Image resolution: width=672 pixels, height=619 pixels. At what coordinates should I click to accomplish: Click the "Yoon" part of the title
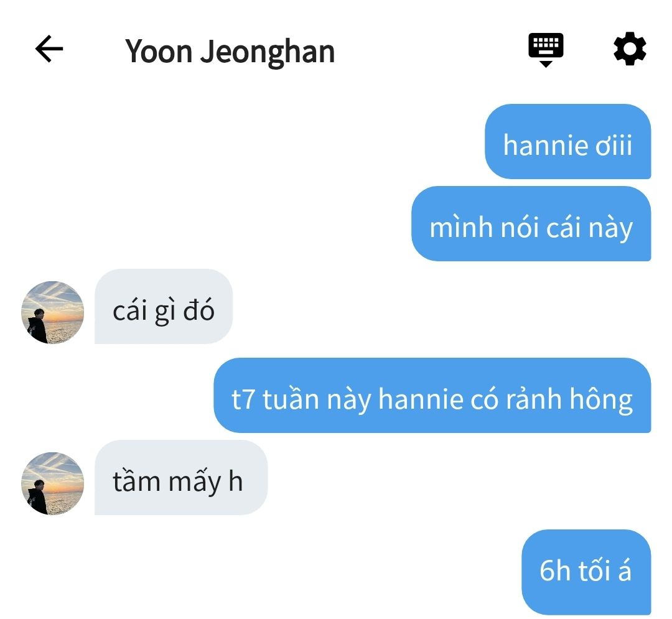159,52
